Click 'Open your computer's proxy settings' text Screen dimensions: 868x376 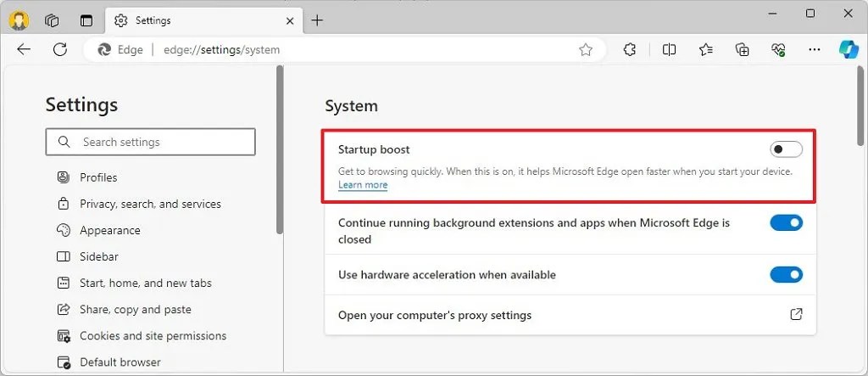click(x=435, y=316)
